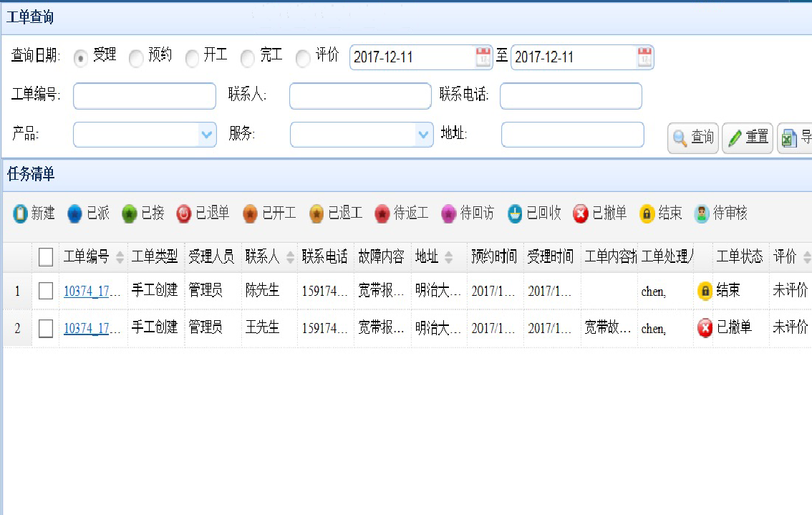The image size is (812, 515).
Task: Expand the 服务 dropdown list
Action: tap(424, 135)
